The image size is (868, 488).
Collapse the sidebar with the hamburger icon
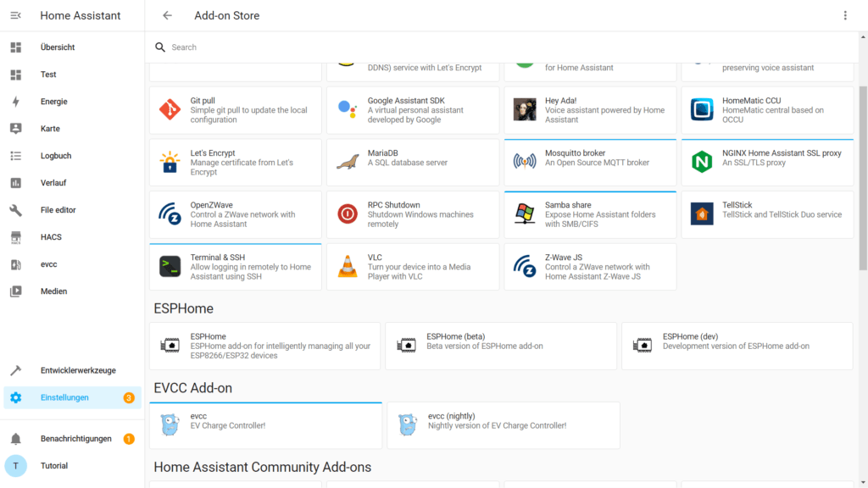[17, 15]
